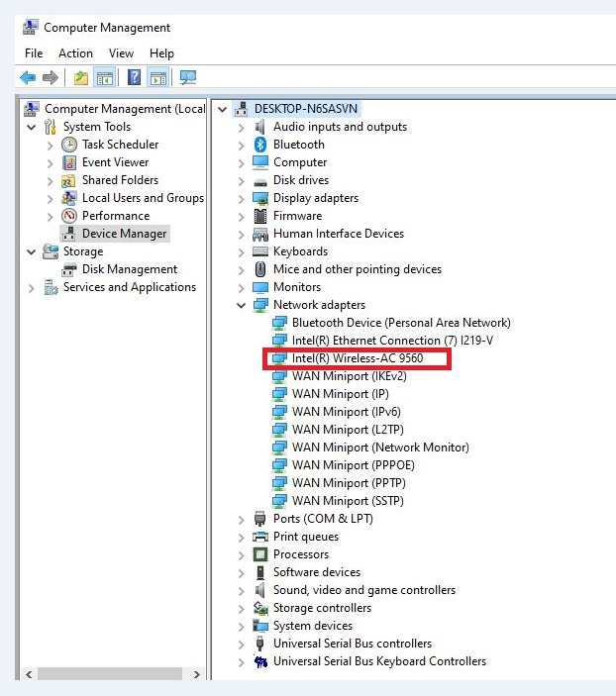Click the blue Help toolbar icon
This screenshot has width=616, height=696.
[134, 77]
